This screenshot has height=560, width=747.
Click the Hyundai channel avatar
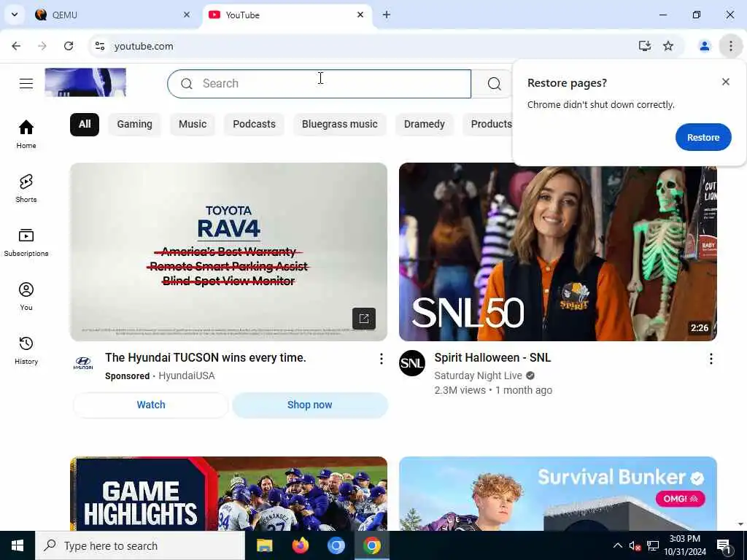[83, 363]
